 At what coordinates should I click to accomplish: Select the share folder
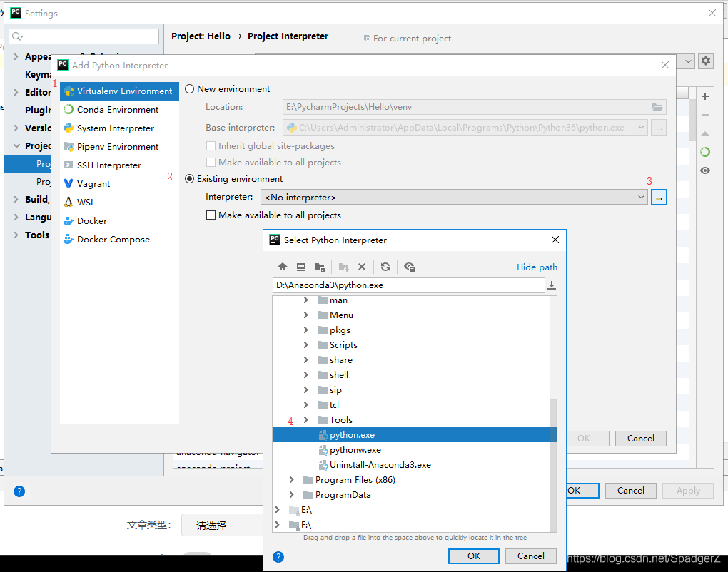(x=340, y=360)
